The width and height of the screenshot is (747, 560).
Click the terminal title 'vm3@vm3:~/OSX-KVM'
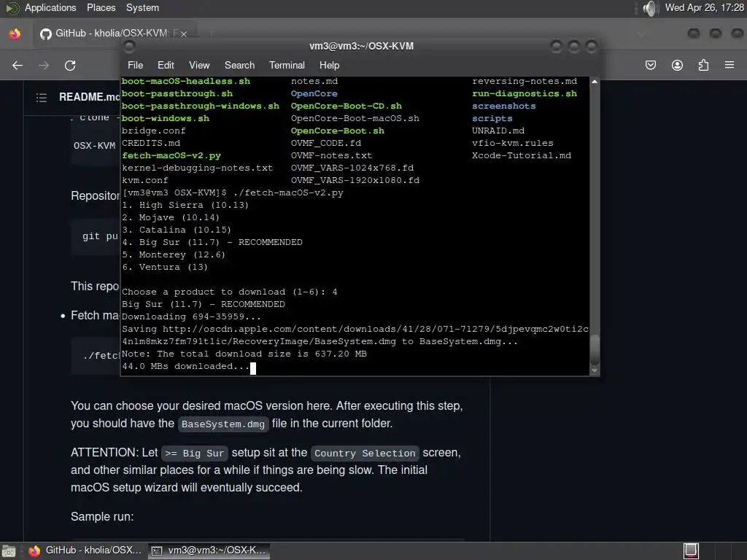[x=362, y=46]
